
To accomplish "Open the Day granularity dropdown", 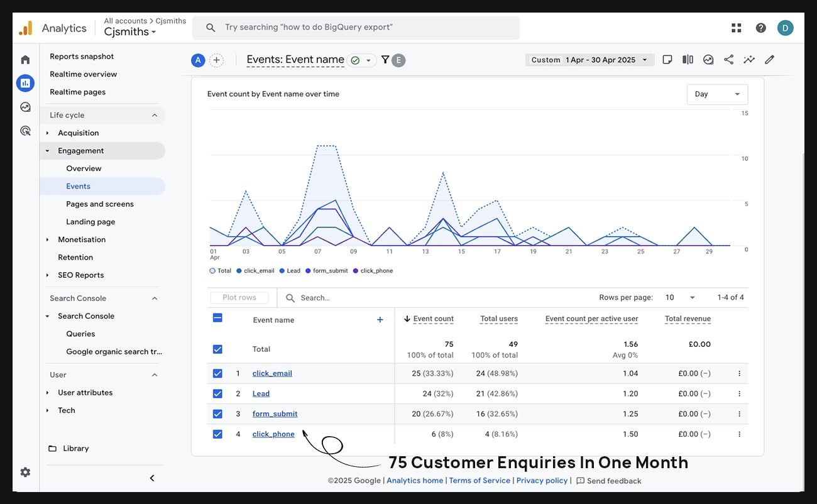I will tap(717, 94).
